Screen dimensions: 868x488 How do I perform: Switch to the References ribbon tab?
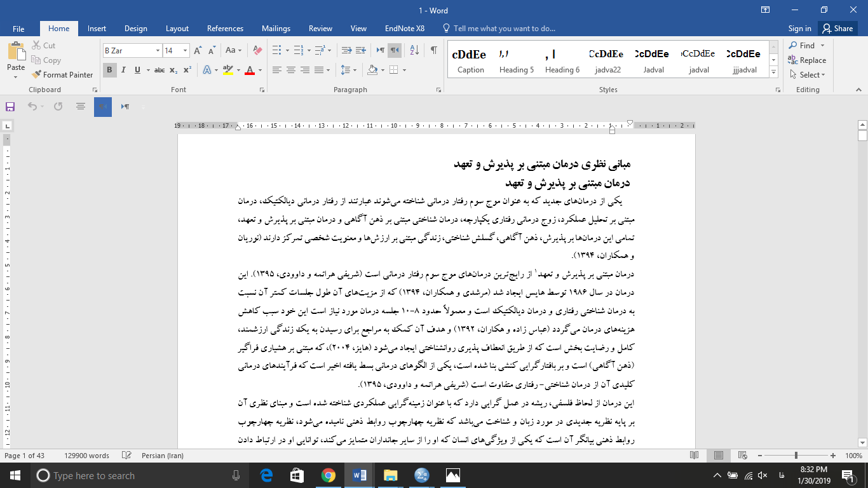pos(225,29)
